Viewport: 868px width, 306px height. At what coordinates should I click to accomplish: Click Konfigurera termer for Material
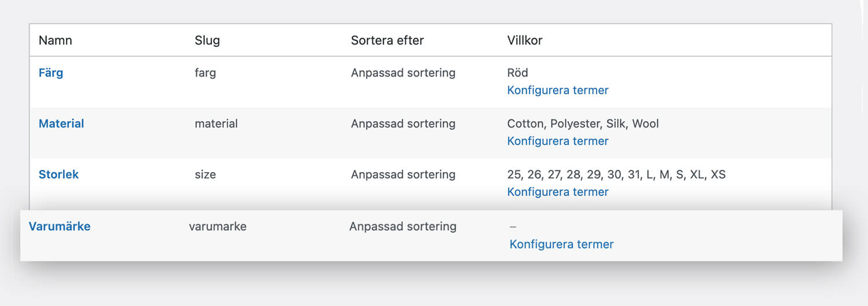pos(558,141)
